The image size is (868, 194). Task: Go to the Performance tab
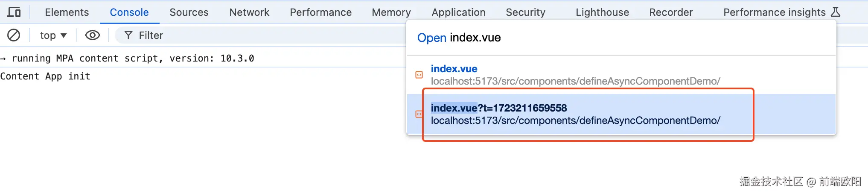321,12
